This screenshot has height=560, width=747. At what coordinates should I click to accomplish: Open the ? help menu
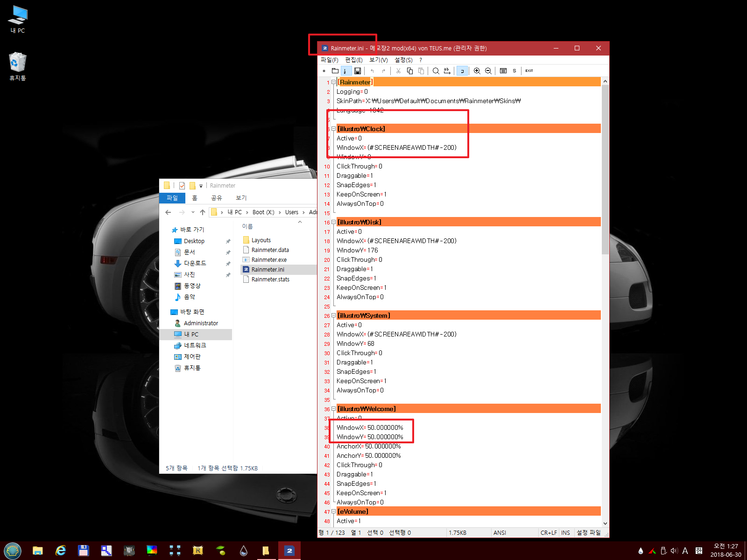coord(421,60)
